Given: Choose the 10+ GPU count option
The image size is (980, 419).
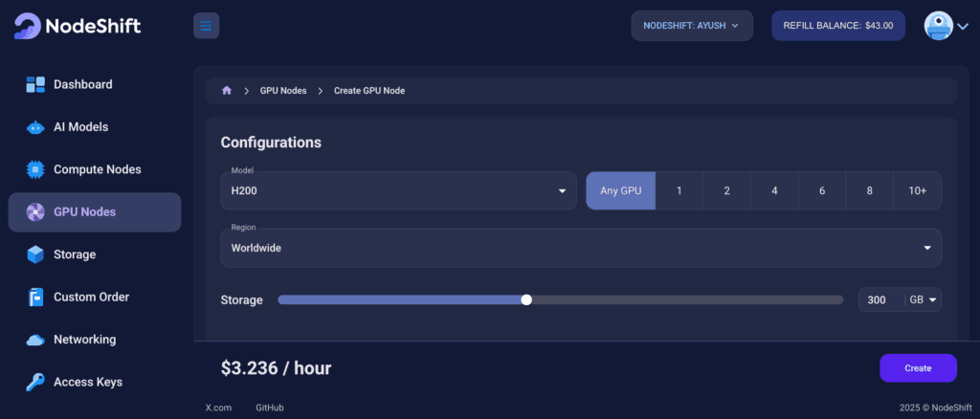Looking at the screenshot, I should tap(917, 190).
